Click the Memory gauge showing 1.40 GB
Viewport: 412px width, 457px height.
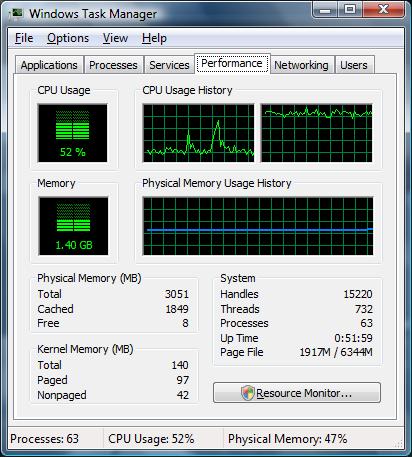point(73,226)
